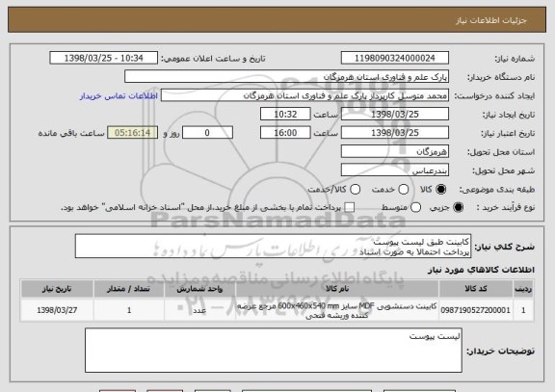Open the اطلاعات تماس خریدار link
The width and height of the screenshot is (555, 392).
119,96
